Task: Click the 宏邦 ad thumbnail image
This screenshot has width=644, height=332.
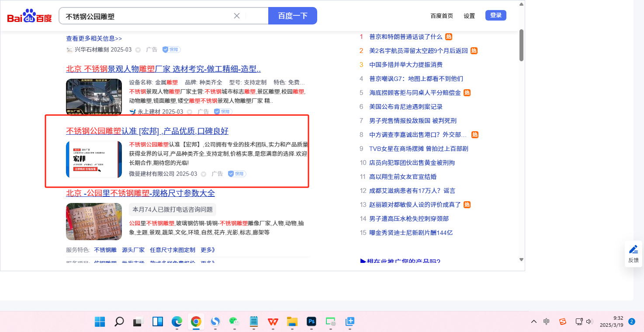Action: point(94,159)
